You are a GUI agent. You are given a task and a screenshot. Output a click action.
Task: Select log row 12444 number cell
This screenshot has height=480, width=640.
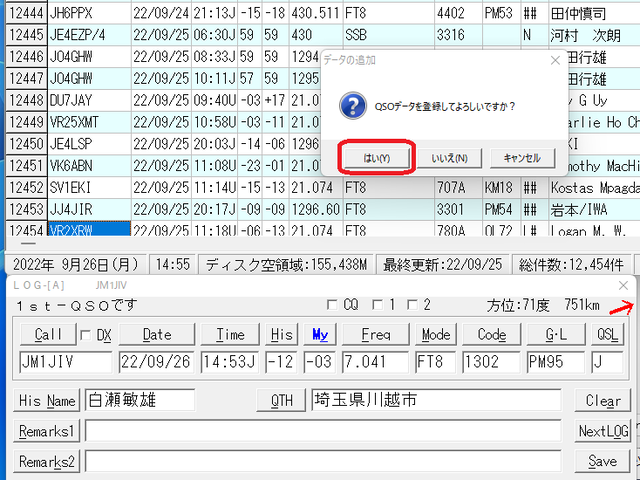pyautogui.click(x=27, y=13)
